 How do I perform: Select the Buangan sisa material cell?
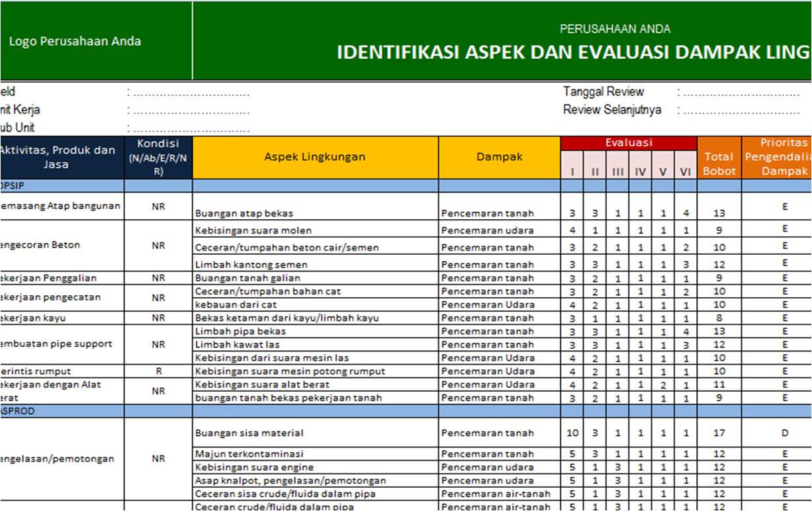tap(315, 433)
